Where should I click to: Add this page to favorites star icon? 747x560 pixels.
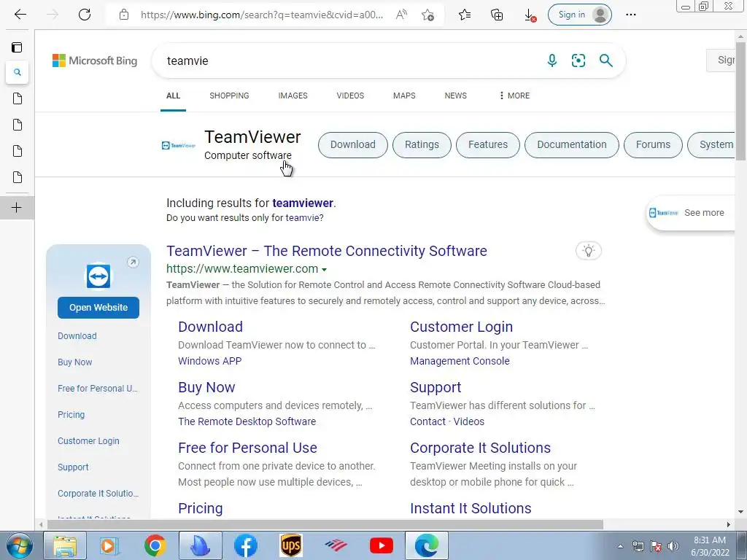tap(427, 15)
